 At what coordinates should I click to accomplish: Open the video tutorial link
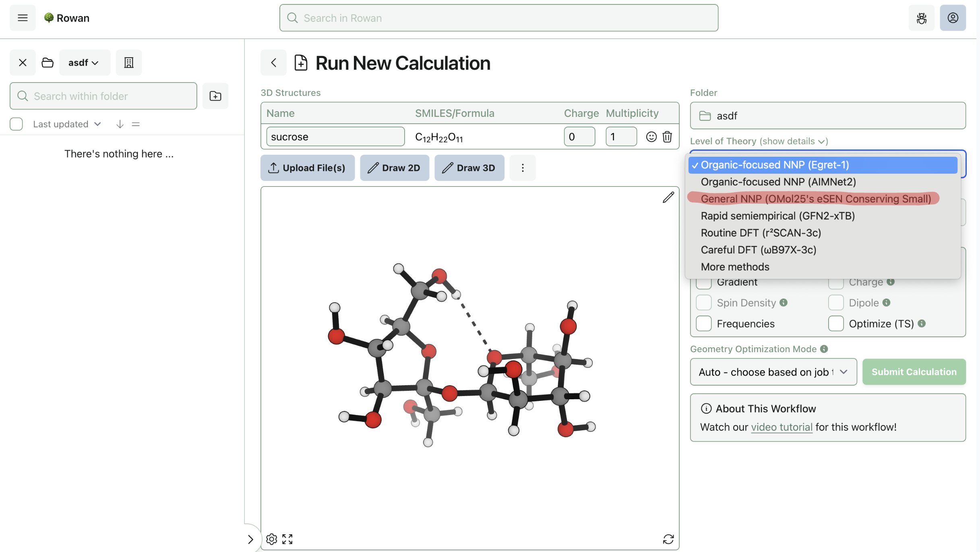click(x=782, y=427)
